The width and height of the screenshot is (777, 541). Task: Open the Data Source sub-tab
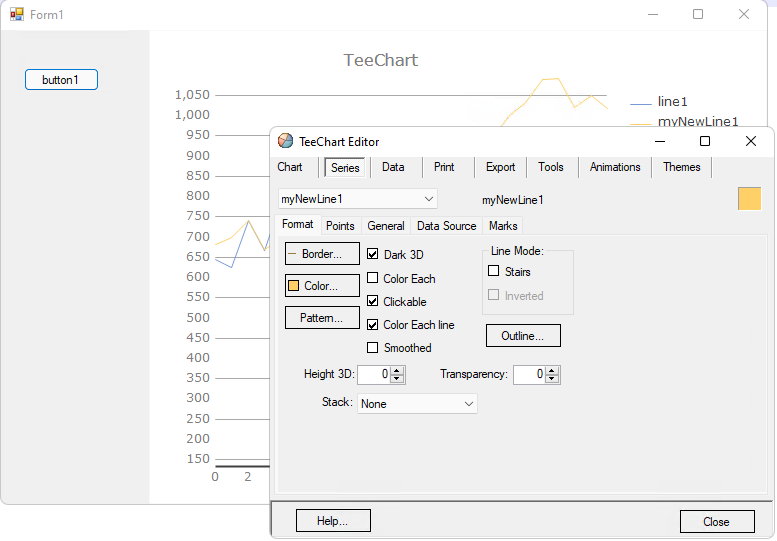(446, 226)
